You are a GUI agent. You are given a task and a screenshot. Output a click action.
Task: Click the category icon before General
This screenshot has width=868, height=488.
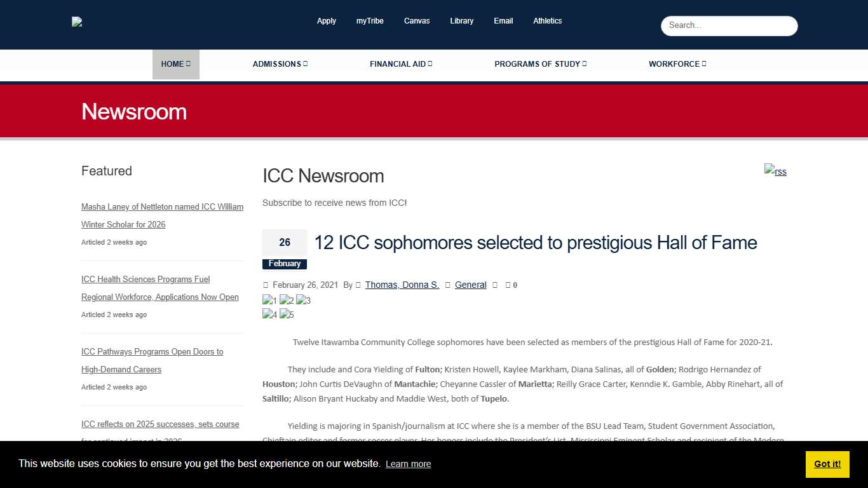447,285
